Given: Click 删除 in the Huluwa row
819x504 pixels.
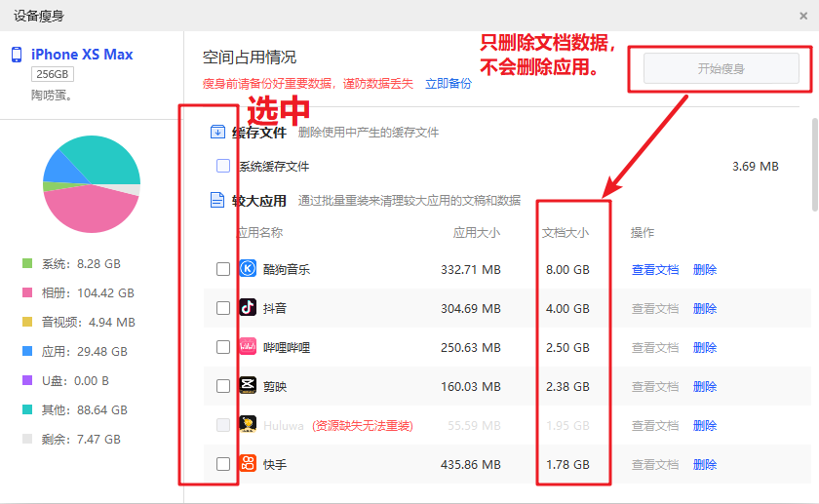Looking at the screenshot, I should click(x=705, y=426).
